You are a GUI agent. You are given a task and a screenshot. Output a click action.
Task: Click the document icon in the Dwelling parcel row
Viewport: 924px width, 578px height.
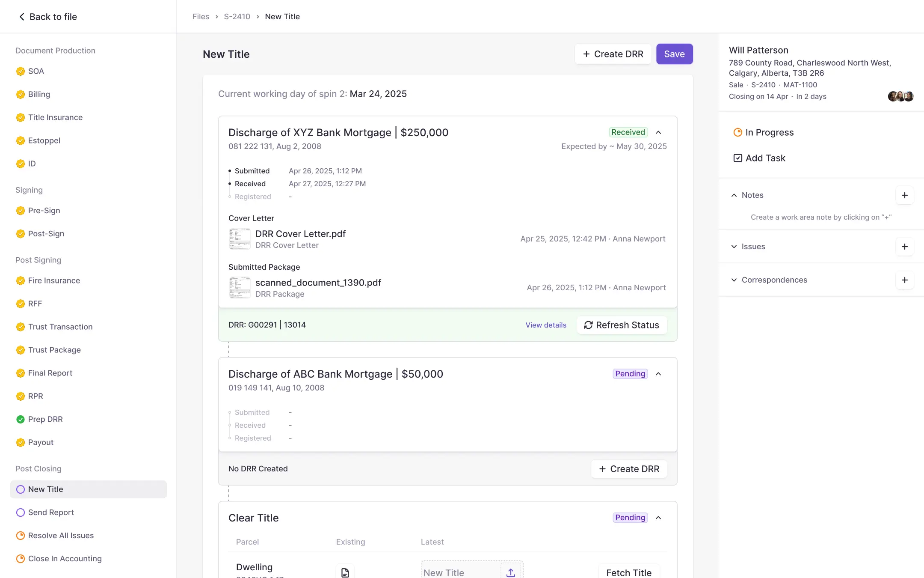click(x=345, y=571)
